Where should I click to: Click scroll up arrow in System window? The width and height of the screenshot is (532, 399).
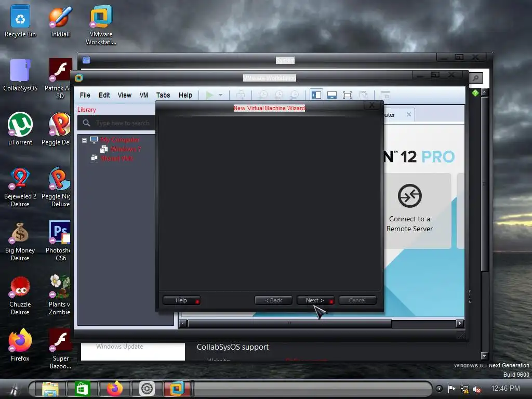click(x=485, y=92)
